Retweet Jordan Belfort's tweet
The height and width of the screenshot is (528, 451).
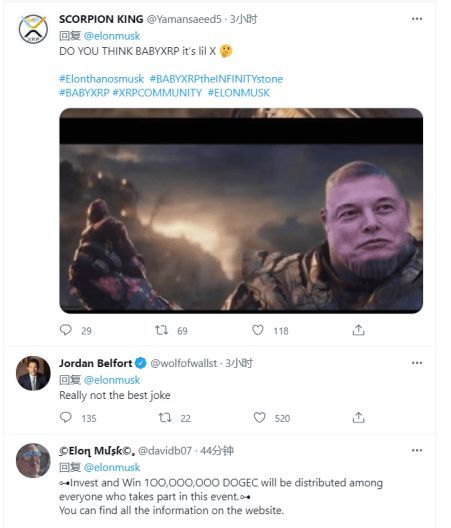click(x=165, y=418)
